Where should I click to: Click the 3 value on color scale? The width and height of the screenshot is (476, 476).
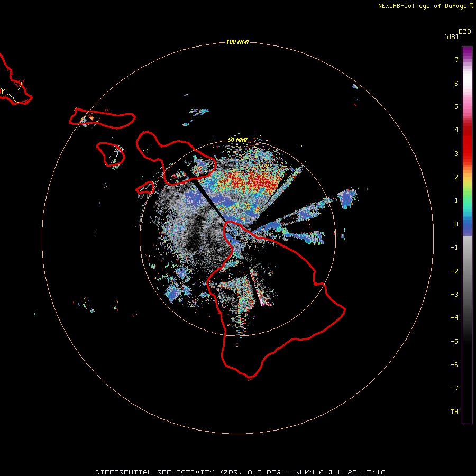click(456, 153)
